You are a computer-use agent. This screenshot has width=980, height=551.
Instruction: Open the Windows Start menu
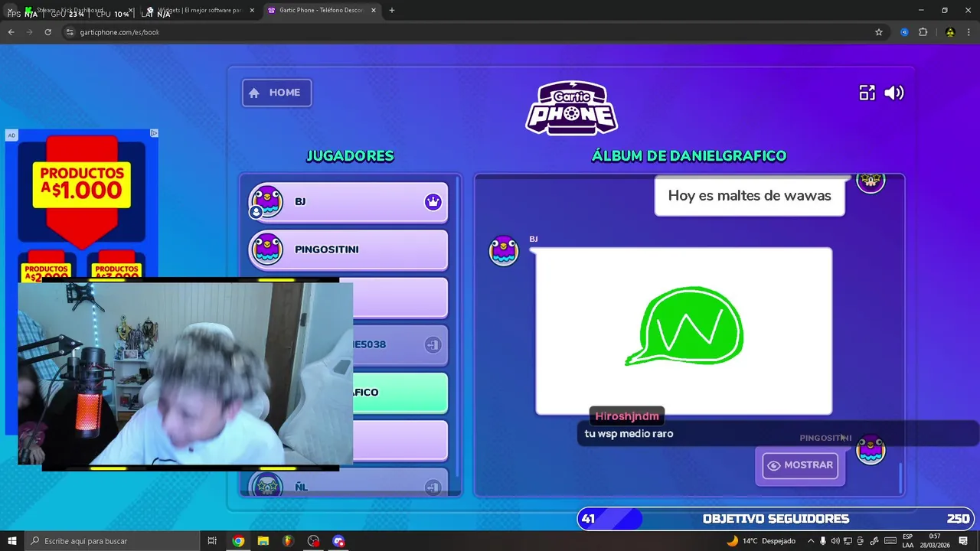[12, 541]
